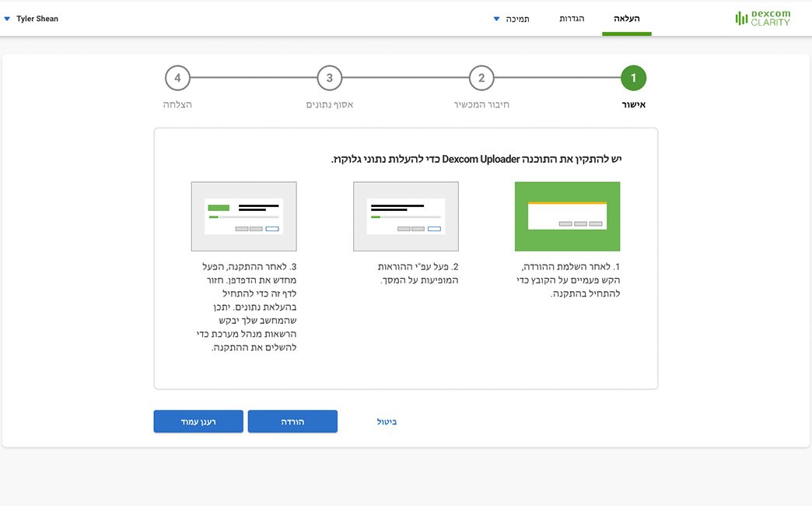Select step 4 circle הצלחה

(x=177, y=78)
